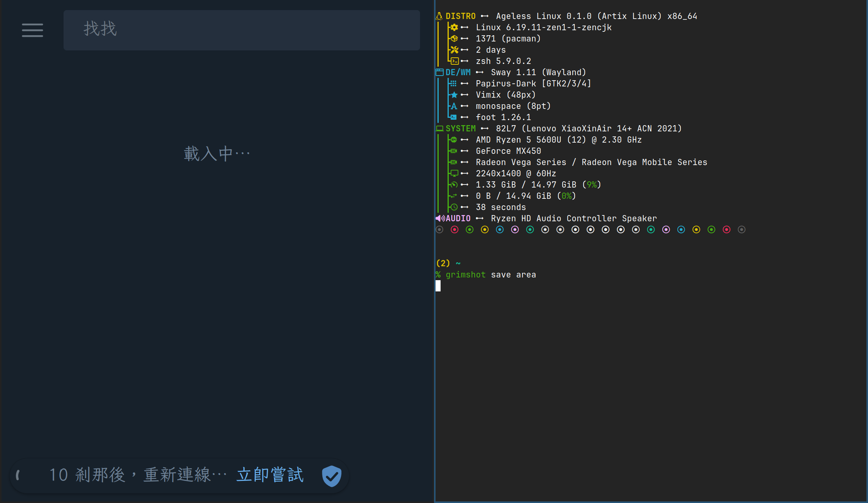868x503 pixels.
Task: Click the speaker icon next to AUDIO
Action: click(439, 218)
